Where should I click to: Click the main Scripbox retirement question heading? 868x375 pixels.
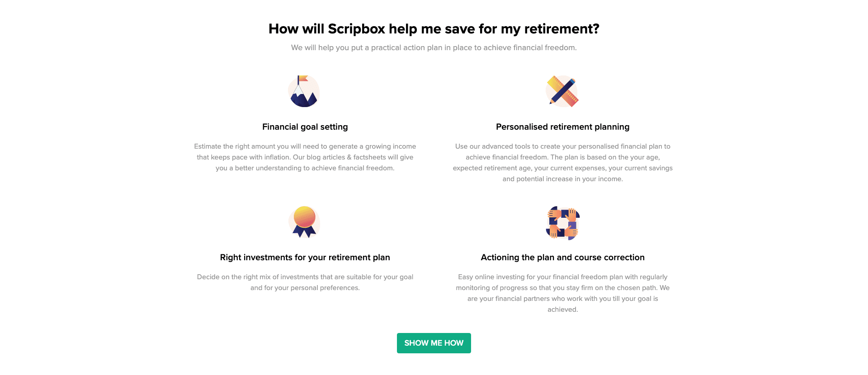[434, 29]
